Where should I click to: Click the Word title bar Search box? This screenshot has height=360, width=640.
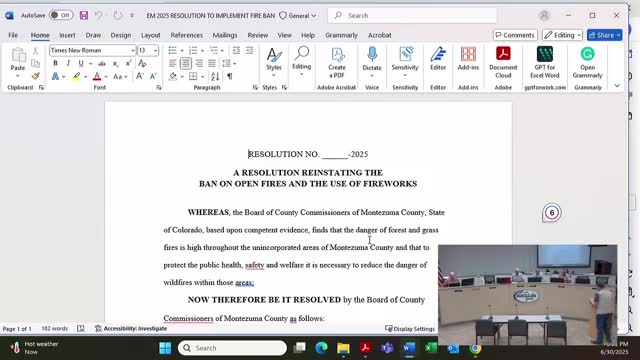[412, 16]
